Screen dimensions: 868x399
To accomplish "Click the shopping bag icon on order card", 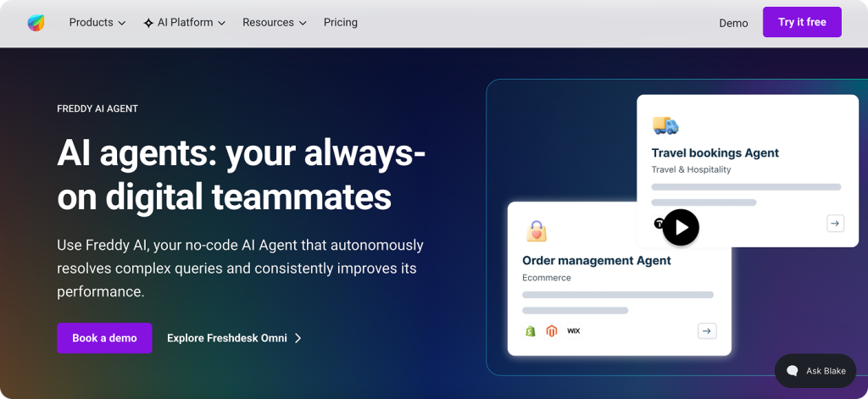I will (x=537, y=231).
